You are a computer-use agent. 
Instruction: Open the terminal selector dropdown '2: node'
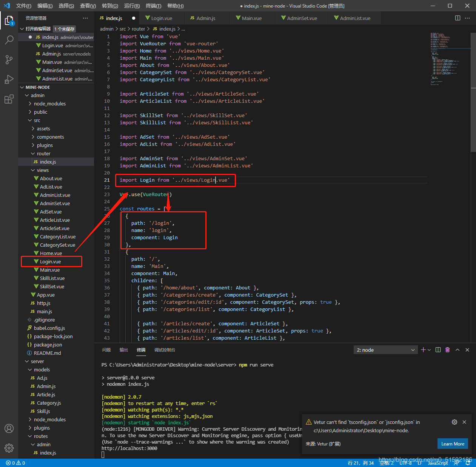coord(385,350)
